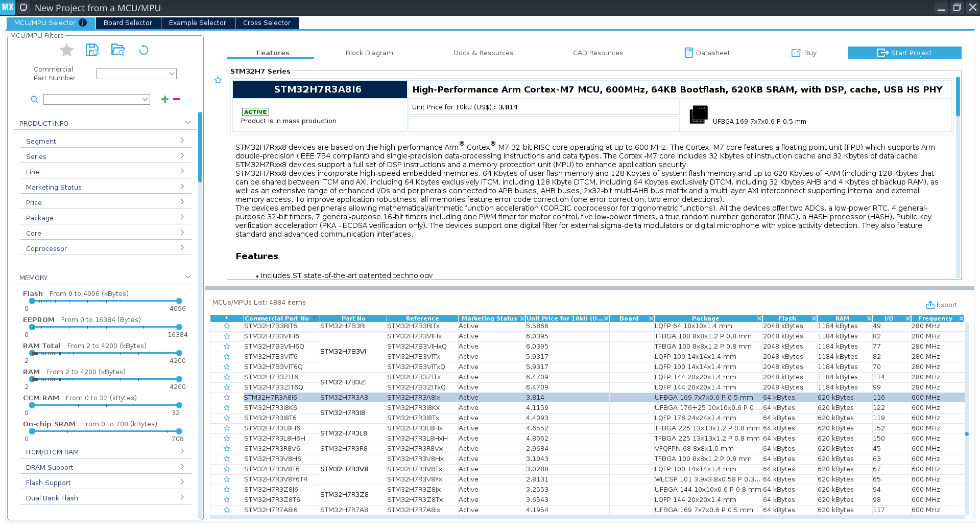This screenshot has width=980, height=528.
Task: Switch to Example Selector tab
Action: tap(198, 23)
